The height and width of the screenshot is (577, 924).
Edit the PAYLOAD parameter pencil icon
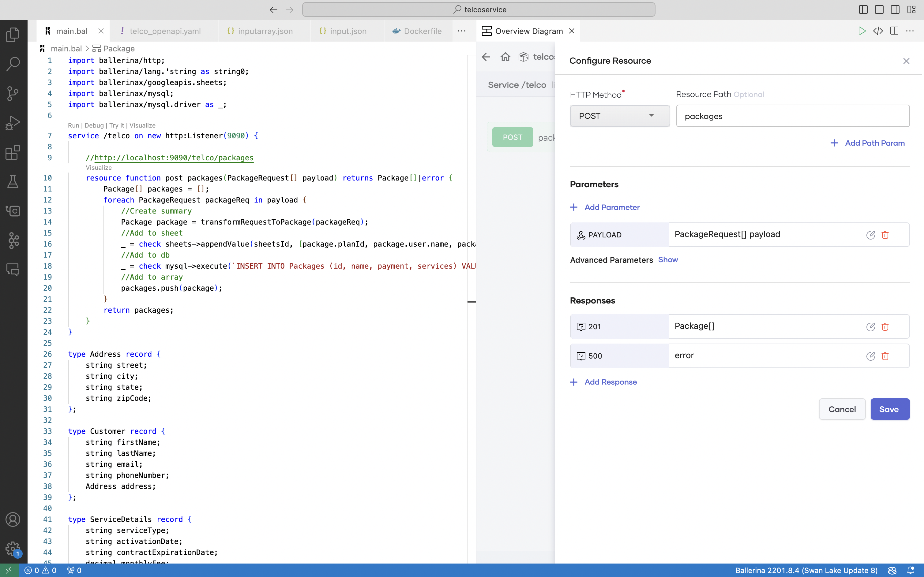tap(870, 235)
